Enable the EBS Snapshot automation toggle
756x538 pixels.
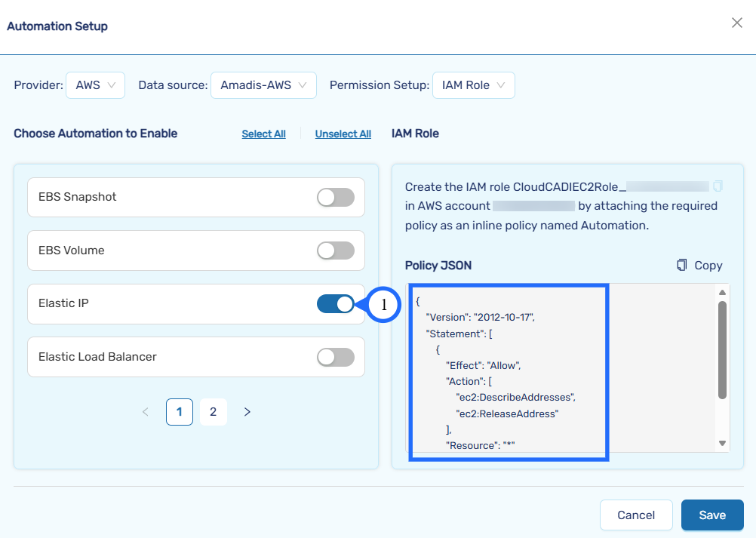pyautogui.click(x=336, y=198)
